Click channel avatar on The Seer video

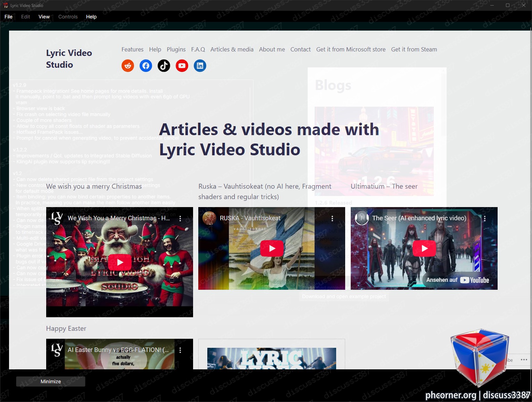361,218
